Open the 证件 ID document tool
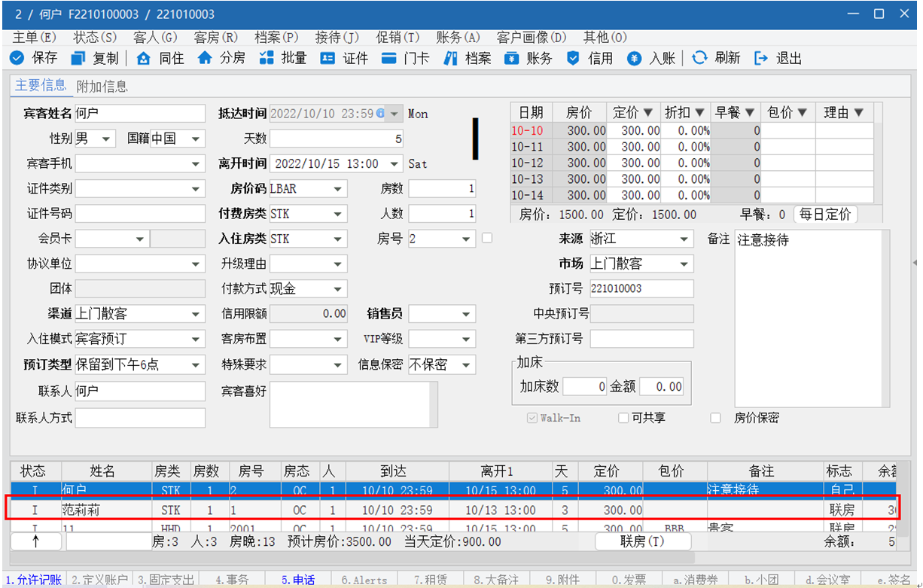The height and width of the screenshot is (588, 923). pyautogui.click(x=327, y=58)
